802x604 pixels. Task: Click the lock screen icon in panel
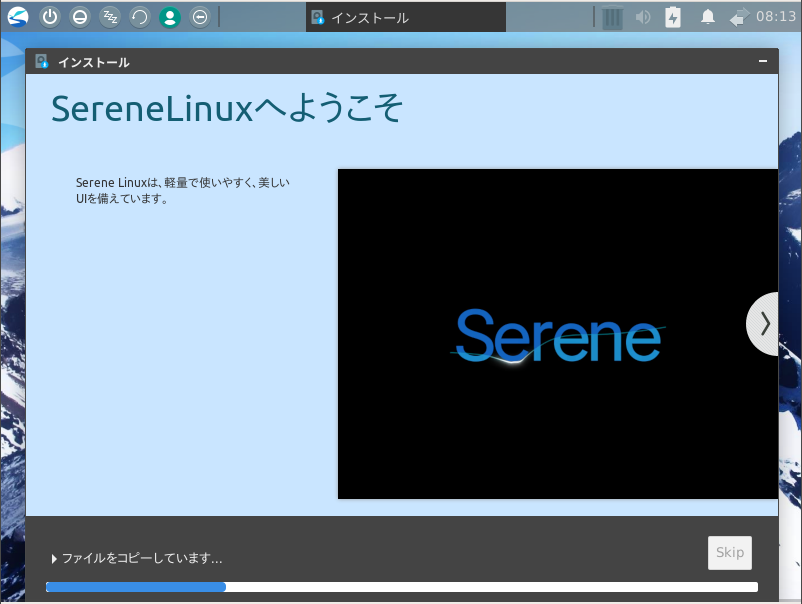pyautogui.click(x=80, y=17)
